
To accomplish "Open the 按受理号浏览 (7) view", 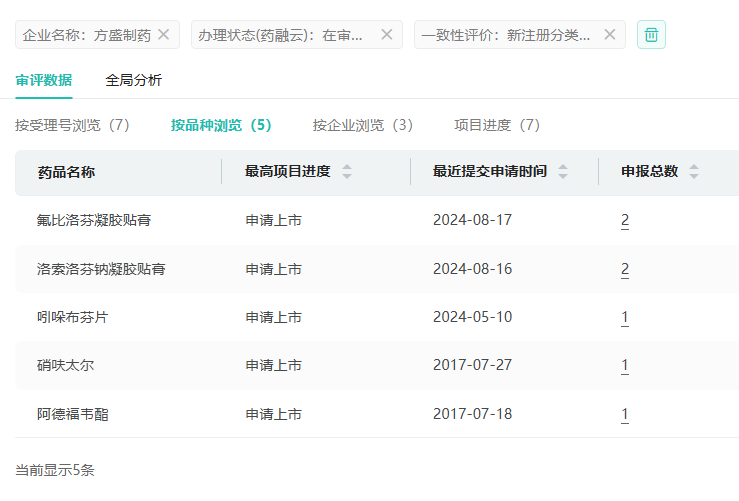I will [72, 125].
